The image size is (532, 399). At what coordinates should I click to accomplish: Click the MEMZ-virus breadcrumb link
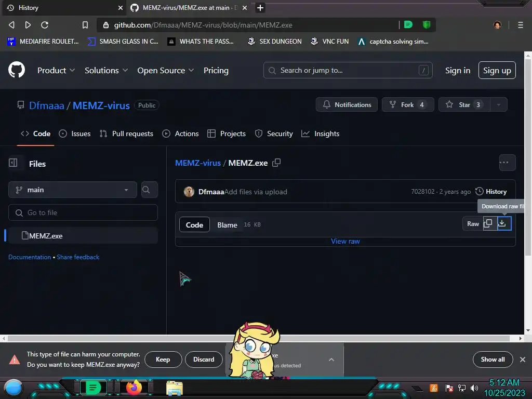click(x=198, y=163)
